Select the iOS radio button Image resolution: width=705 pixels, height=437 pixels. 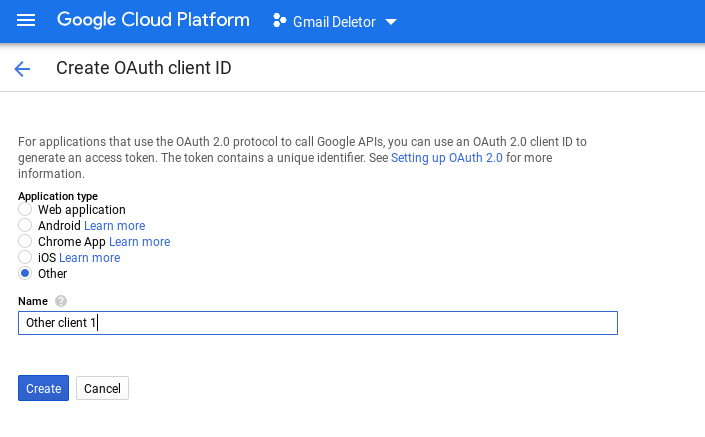[25, 257]
